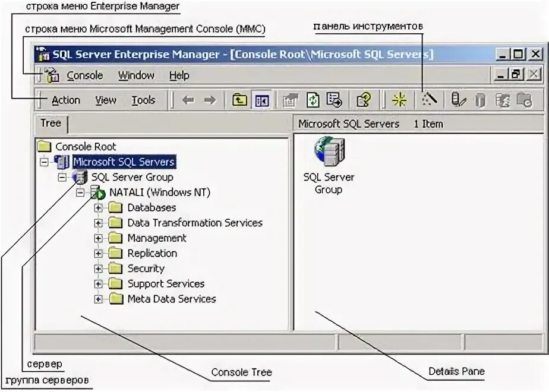Expand the Replication node
Image resolution: width=549 pixels, height=392 pixels.
(x=99, y=254)
